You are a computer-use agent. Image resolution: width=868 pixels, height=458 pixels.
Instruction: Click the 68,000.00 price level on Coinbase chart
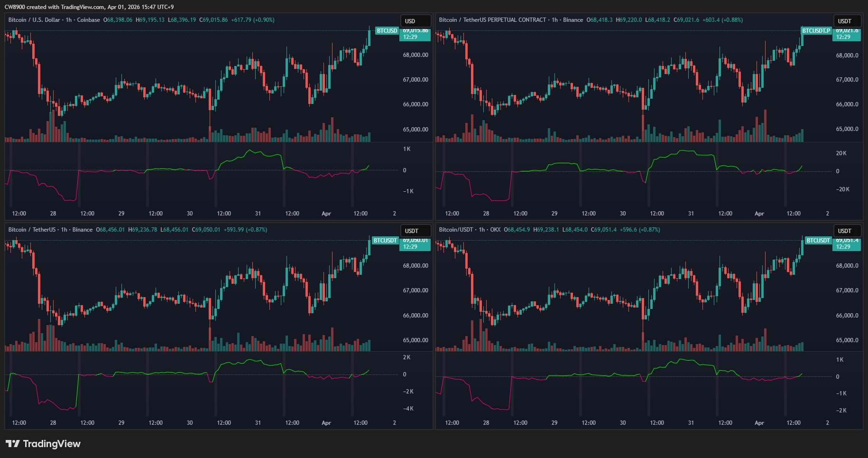[416, 55]
